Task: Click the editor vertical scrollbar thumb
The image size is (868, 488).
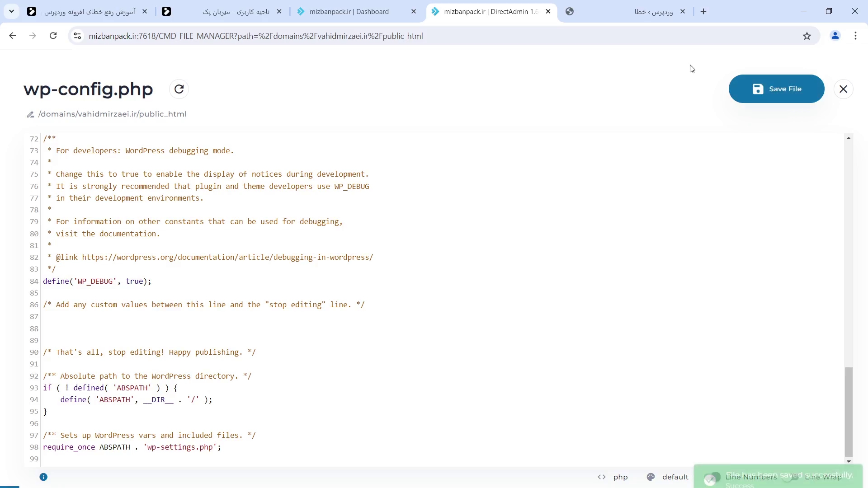Action: [849, 412]
